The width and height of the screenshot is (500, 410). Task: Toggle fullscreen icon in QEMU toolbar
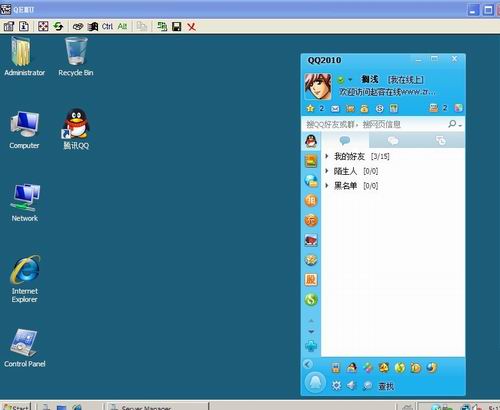click(x=43, y=26)
